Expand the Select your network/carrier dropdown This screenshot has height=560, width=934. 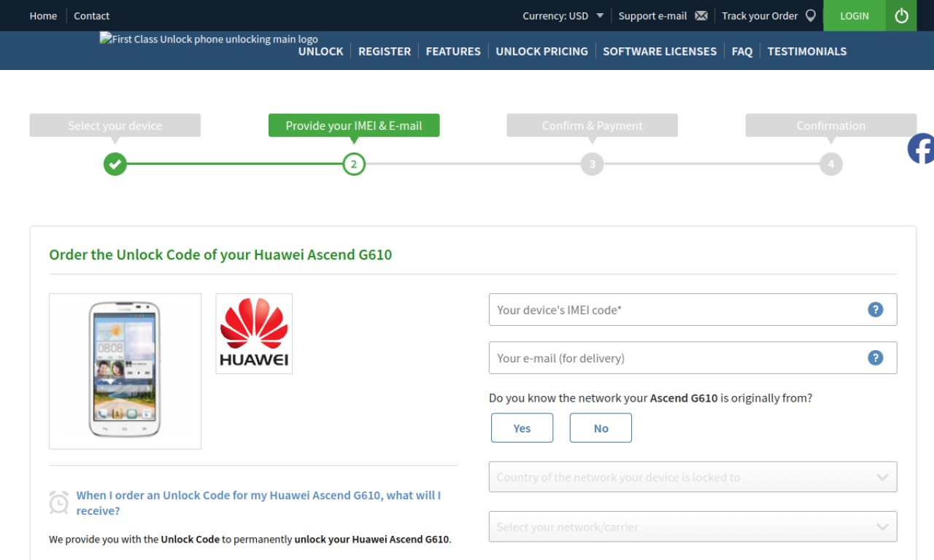692,526
